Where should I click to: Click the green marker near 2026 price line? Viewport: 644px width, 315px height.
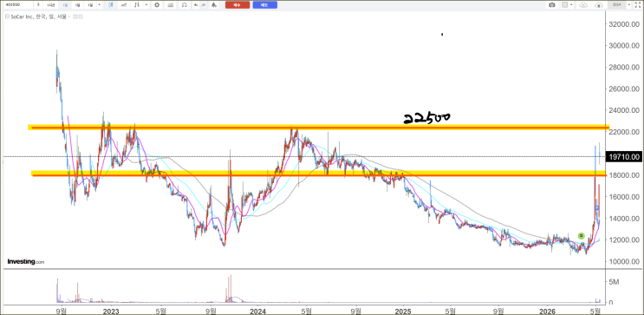point(581,236)
